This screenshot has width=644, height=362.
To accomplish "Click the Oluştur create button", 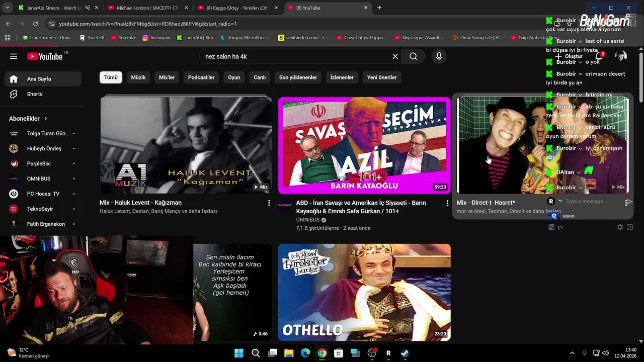I will 569,56.
